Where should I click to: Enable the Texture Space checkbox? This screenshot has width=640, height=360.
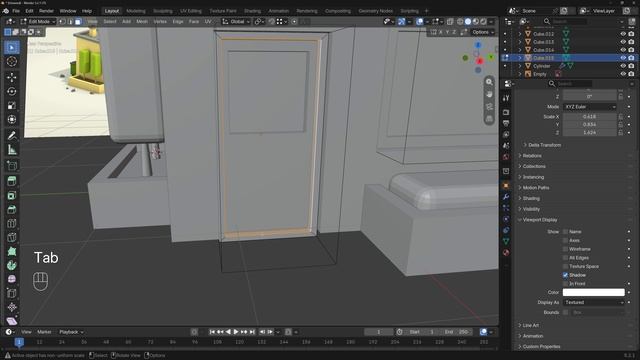pos(565,266)
